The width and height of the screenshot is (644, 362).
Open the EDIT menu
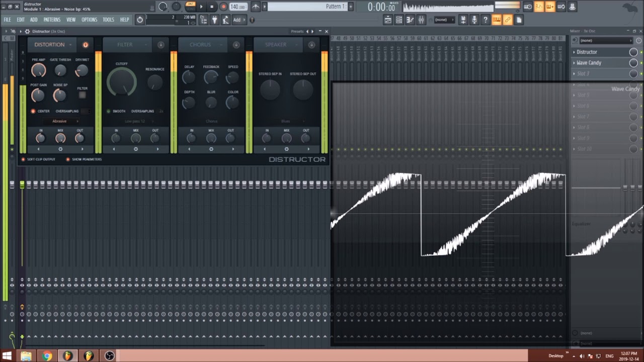click(x=21, y=20)
